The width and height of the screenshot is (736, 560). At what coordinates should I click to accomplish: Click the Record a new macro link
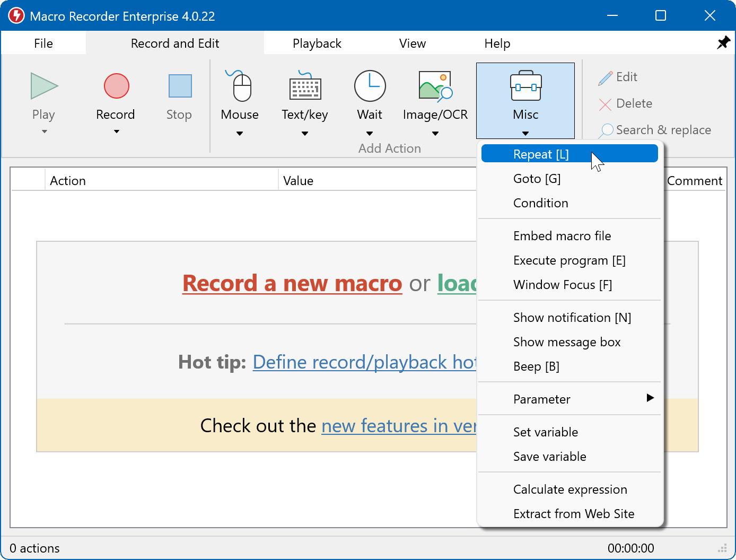click(292, 283)
